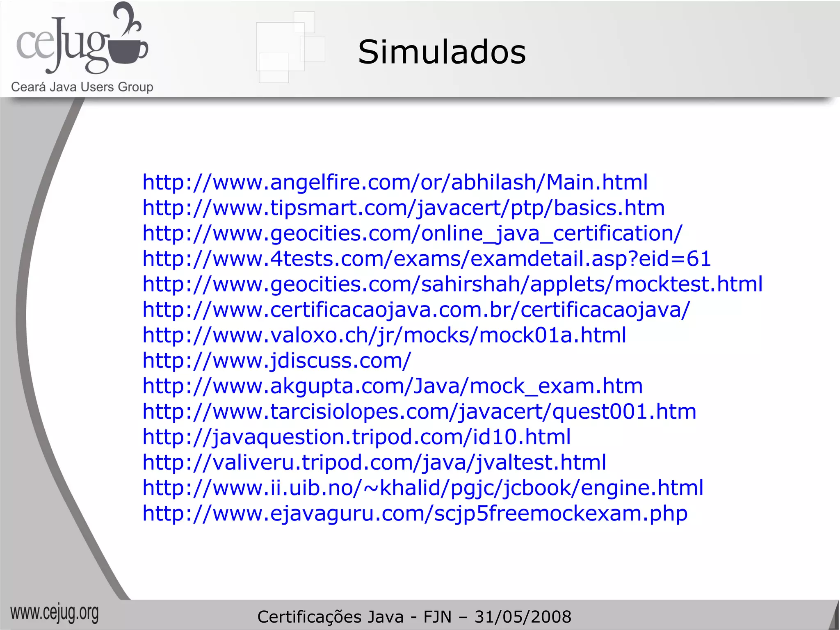Click the 'Ceará Java Users Group' caption

pyautogui.click(x=82, y=87)
